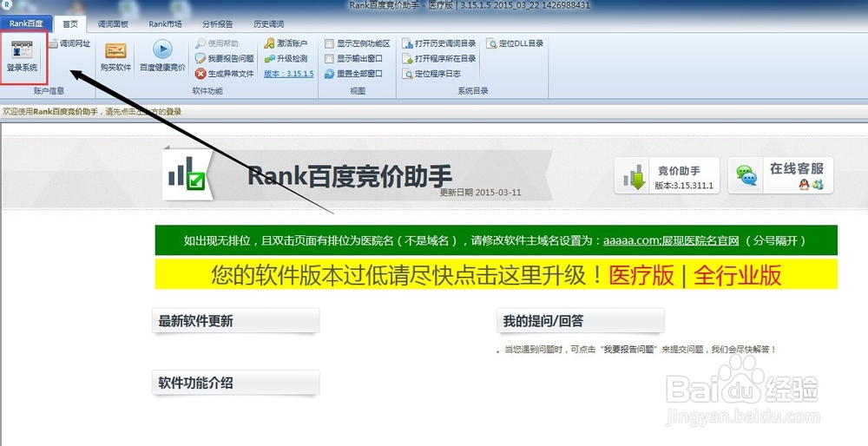Click the 竞价助手 download button
This screenshot has height=446, width=868.
(667, 175)
